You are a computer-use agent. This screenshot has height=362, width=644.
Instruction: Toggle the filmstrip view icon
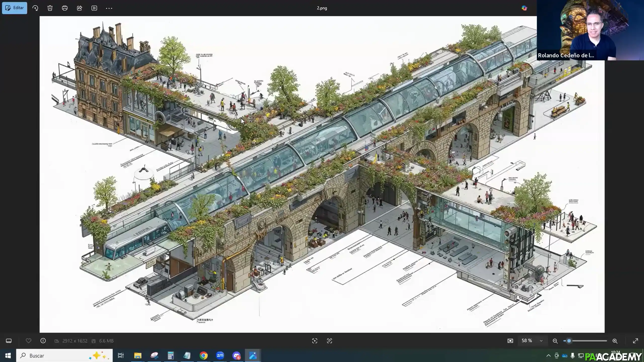9,341
